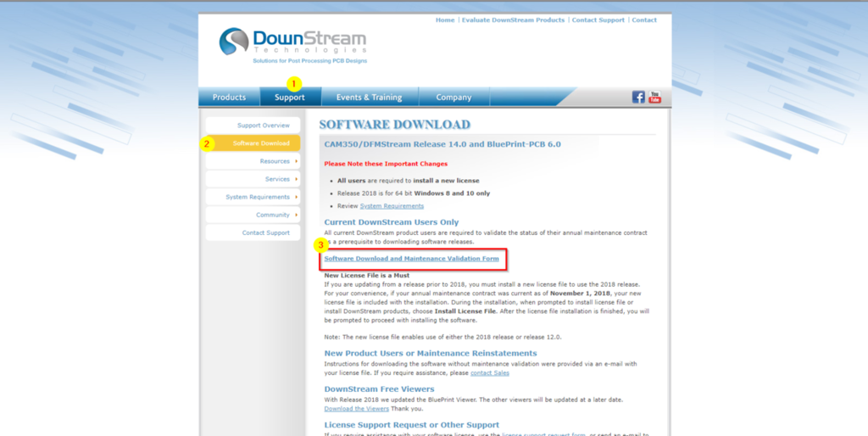868x436 pixels.
Task: Click 'Solutions for Post Processing PCB Designs' tagline
Action: (x=310, y=61)
